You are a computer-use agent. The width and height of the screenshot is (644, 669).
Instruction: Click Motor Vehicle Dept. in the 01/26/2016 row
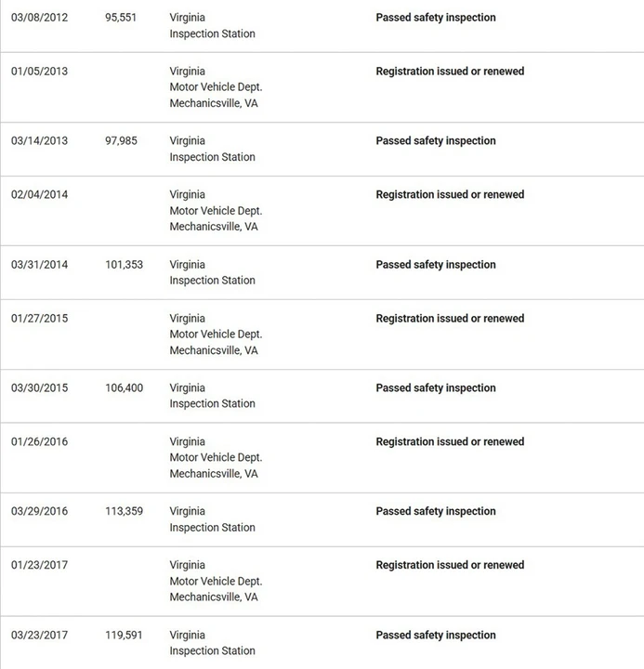point(216,457)
